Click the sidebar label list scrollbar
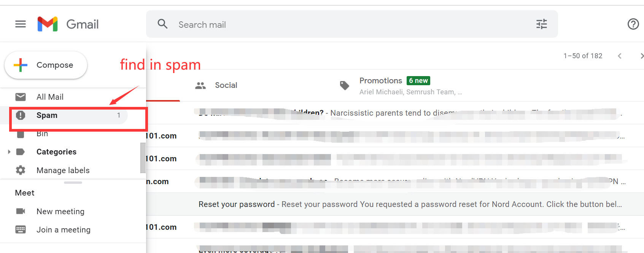Screen dimensions: 644x253 point(143,158)
